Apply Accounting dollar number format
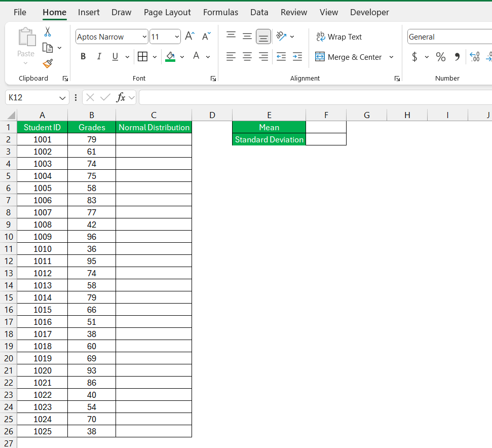This screenshot has height=448, width=492. click(x=414, y=57)
